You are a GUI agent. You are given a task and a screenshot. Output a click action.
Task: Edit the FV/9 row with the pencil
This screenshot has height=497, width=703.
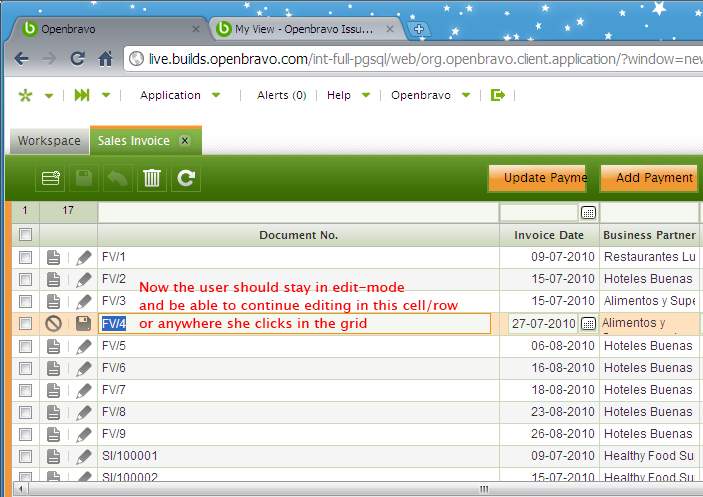[x=84, y=434]
